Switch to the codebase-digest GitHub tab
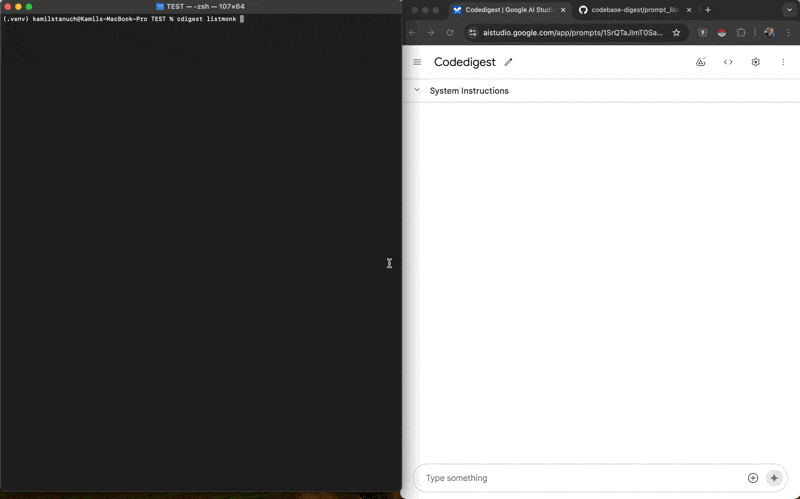Viewport: 800px width, 499px height. click(x=628, y=10)
